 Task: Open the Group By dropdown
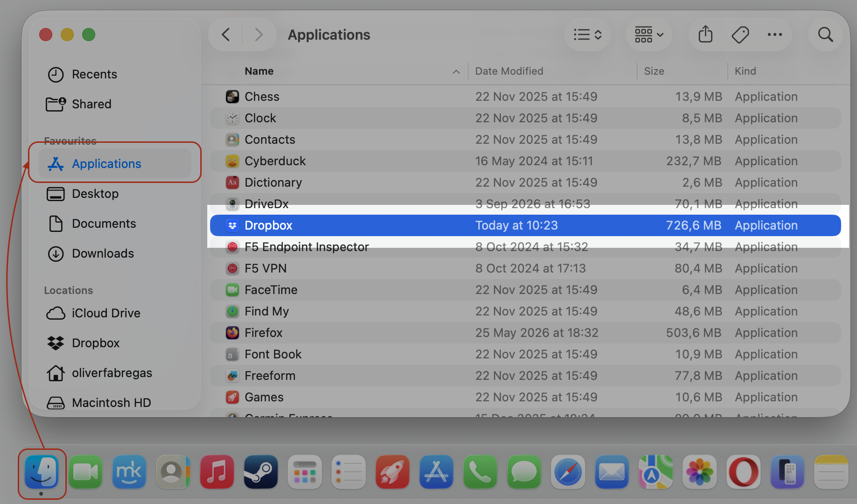pyautogui.click(x=649, y=35)
